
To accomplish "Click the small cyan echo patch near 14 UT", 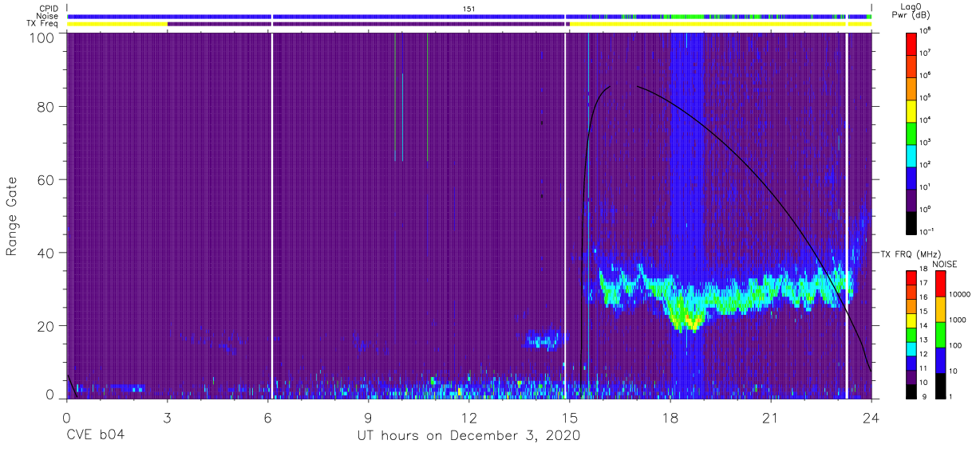I will [x=543, y=340].
